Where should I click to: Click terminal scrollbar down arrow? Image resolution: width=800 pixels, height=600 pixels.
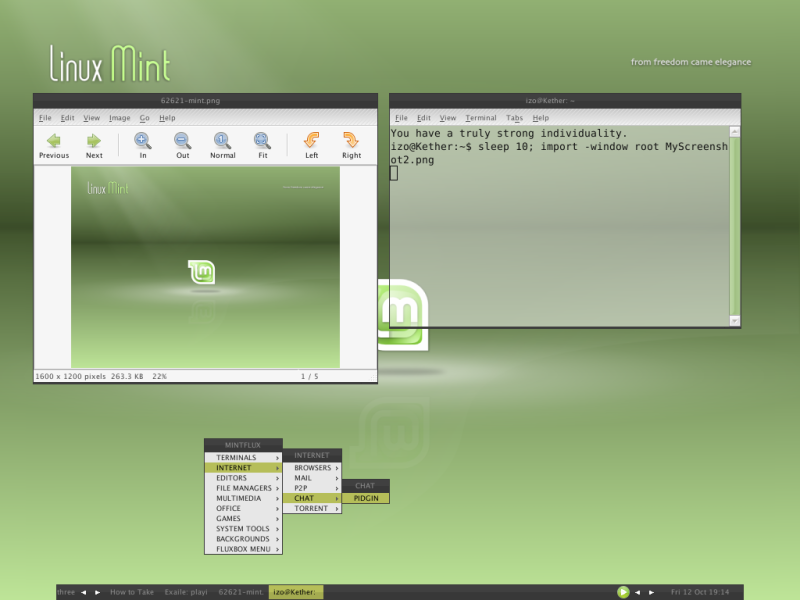point(735,321)
